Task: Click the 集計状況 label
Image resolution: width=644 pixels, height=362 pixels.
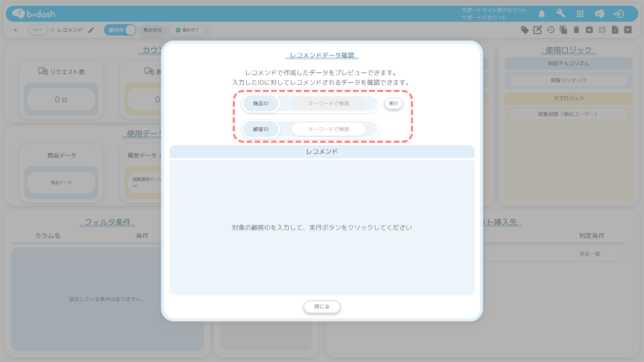Action: (x=152, y=30)
